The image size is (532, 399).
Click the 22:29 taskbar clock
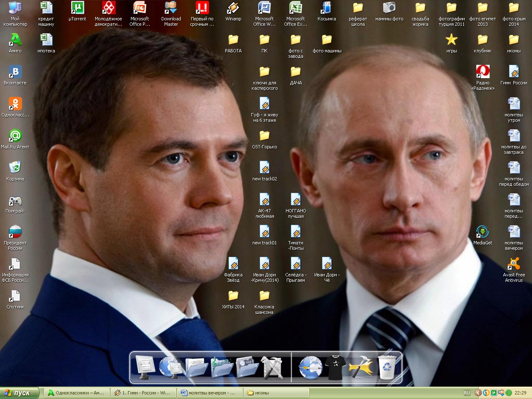tap(520, 393)
